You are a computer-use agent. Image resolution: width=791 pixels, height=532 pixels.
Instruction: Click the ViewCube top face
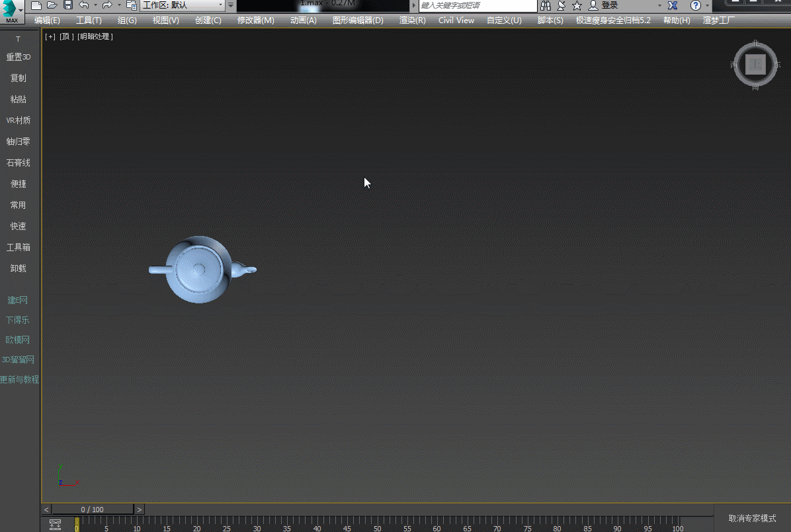(755, 64)
